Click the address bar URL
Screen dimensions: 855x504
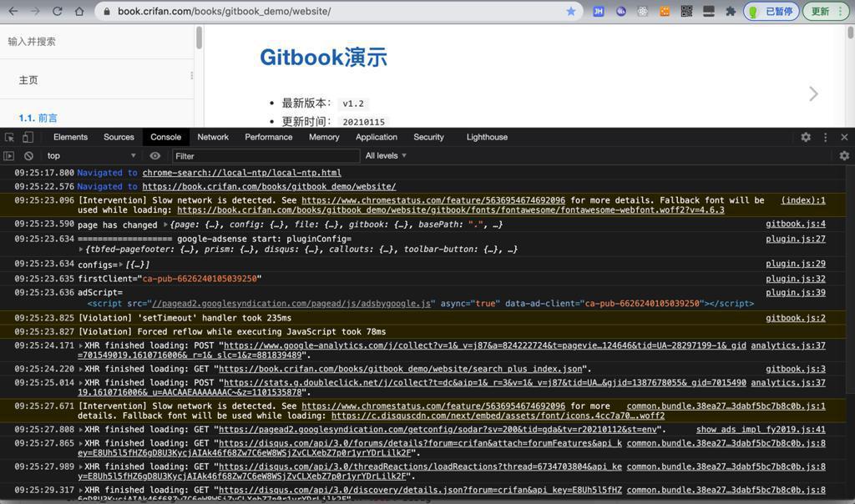click(x=225, y=11)
